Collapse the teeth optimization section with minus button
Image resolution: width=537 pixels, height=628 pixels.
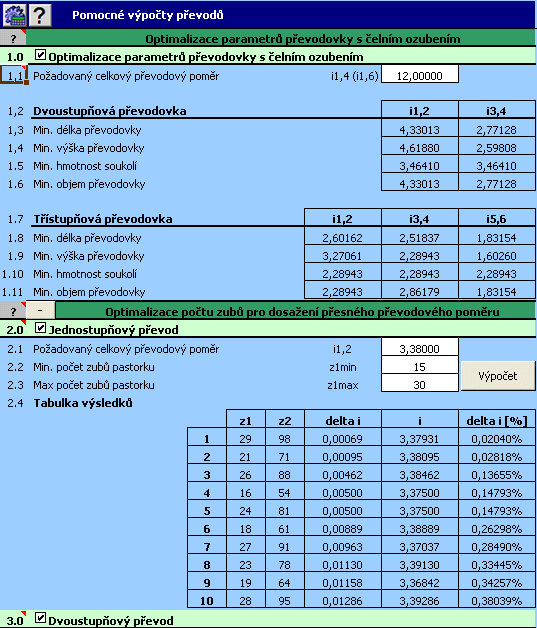[40, 311]
